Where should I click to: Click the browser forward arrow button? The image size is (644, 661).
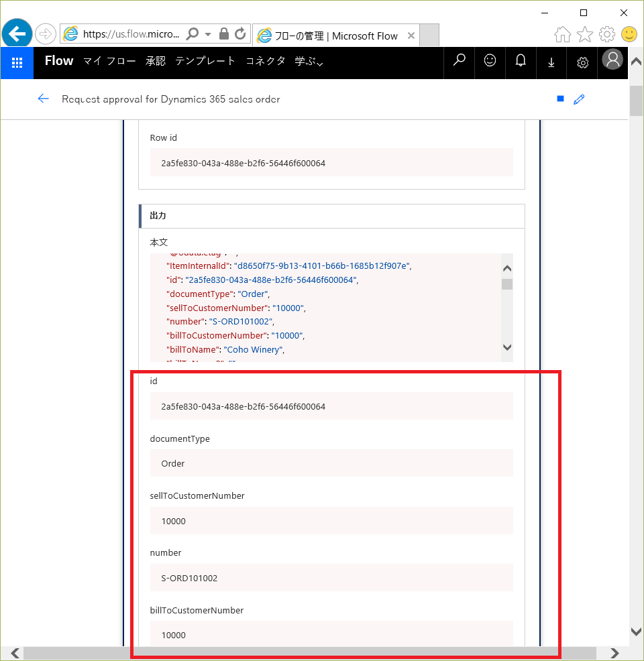[x=45, y=34]
